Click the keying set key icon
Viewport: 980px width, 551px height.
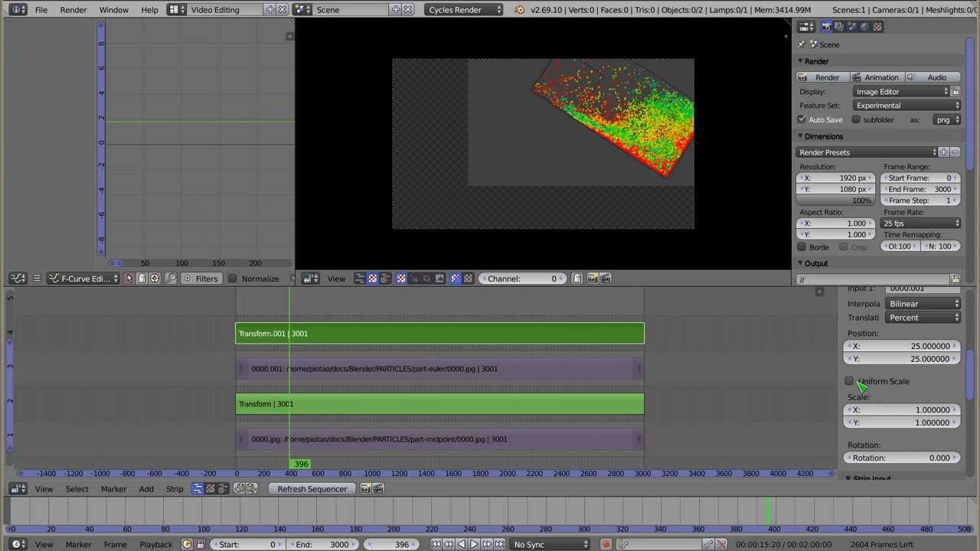(624, 544)
